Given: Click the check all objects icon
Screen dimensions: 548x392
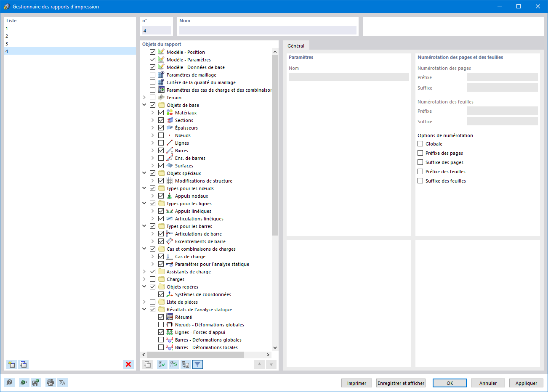Looking at the screenshot, I should 162,364.
